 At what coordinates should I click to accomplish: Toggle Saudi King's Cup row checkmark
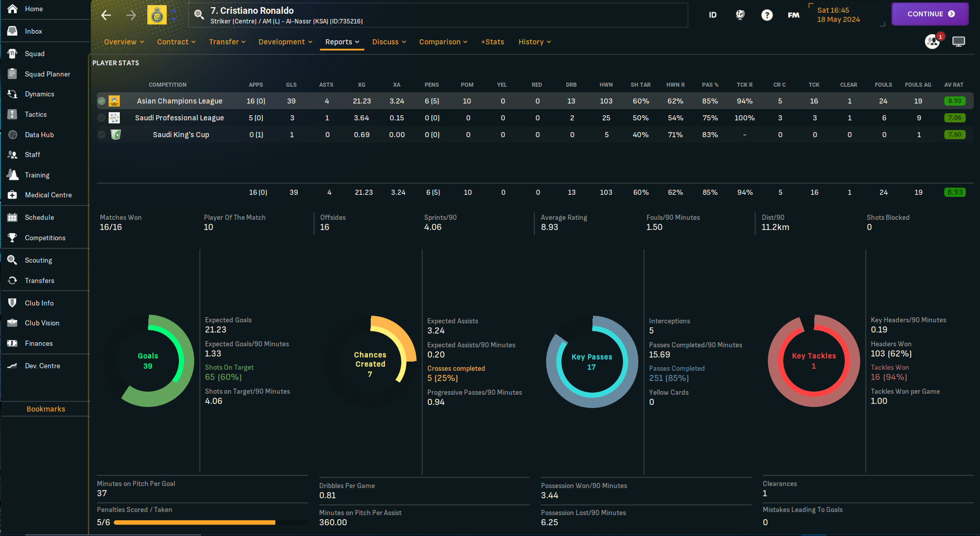101,135
